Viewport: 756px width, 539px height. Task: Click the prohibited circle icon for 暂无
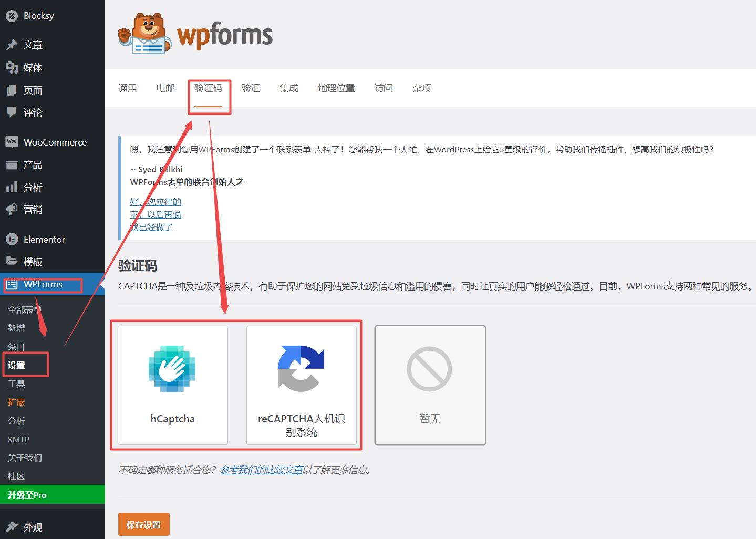[429, 369]
